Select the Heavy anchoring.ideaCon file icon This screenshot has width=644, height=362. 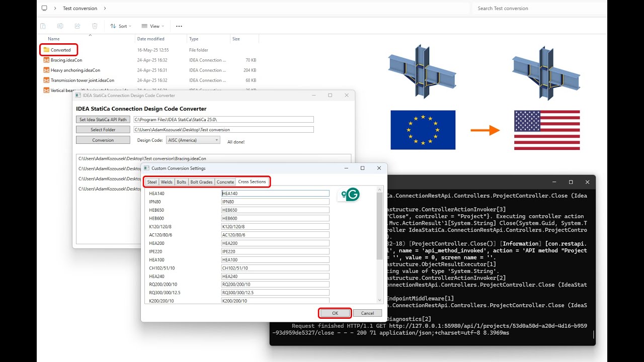(46, 70)
